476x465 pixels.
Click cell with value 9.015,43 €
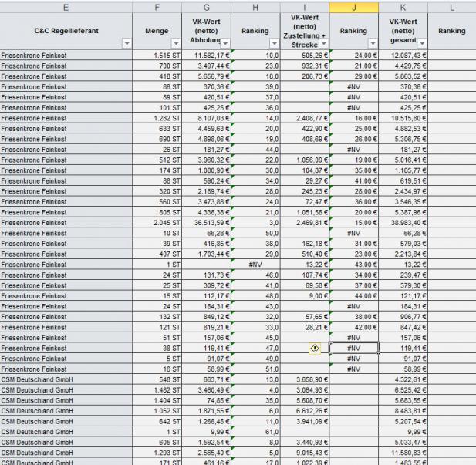(x=305, y=453)
